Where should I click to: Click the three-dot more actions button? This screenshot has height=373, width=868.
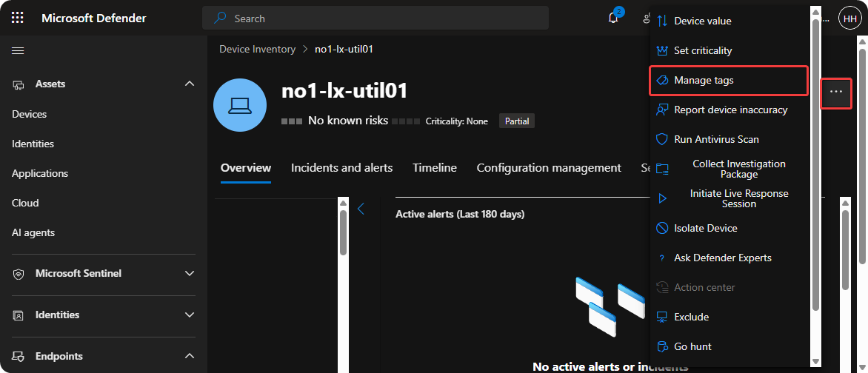tap(836, 92)
